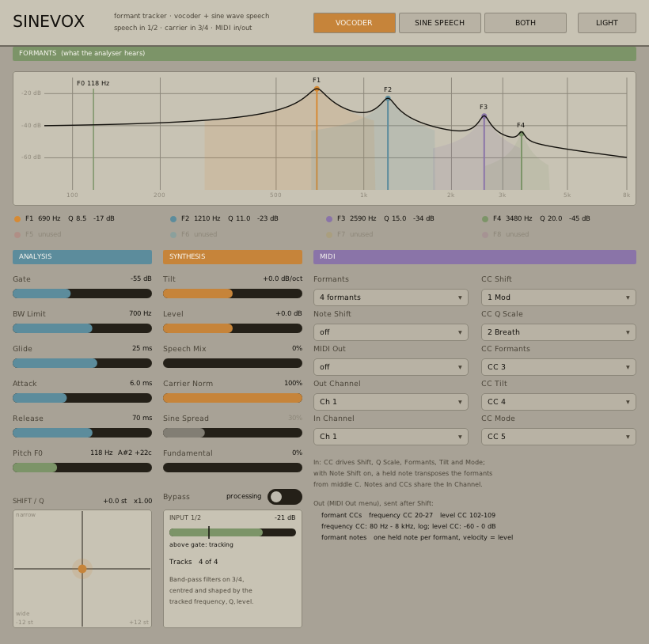
Task: Click the '700 Hz' BW Limit value
Action: tap(140, 313)
